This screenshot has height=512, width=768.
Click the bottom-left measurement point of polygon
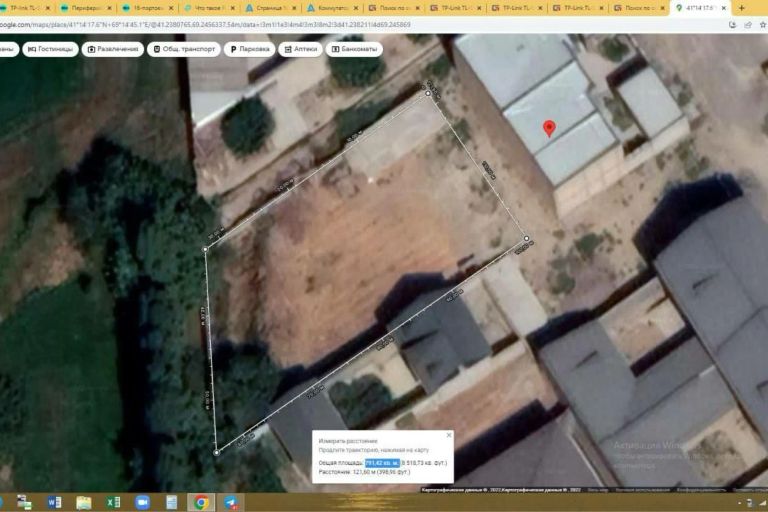tap(216, 452)
